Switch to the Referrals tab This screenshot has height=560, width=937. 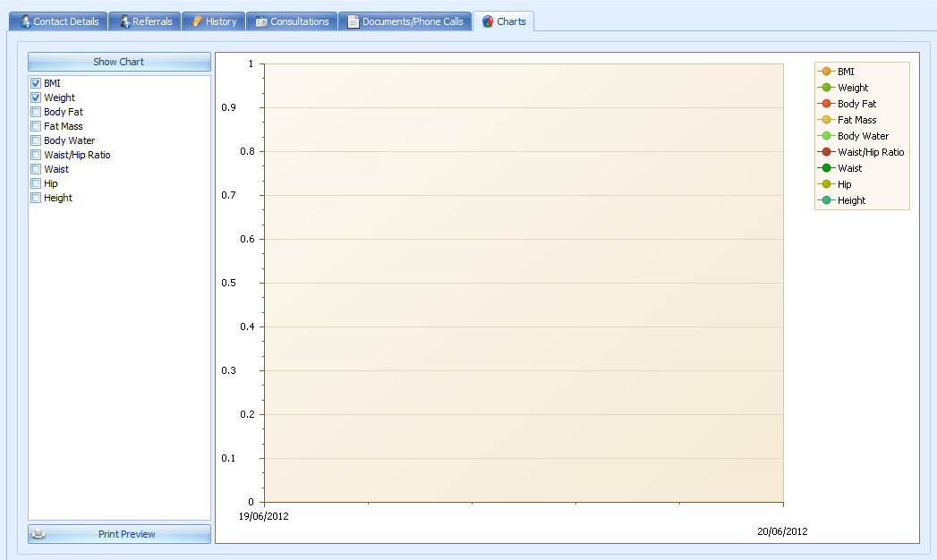tap(145, 21)
